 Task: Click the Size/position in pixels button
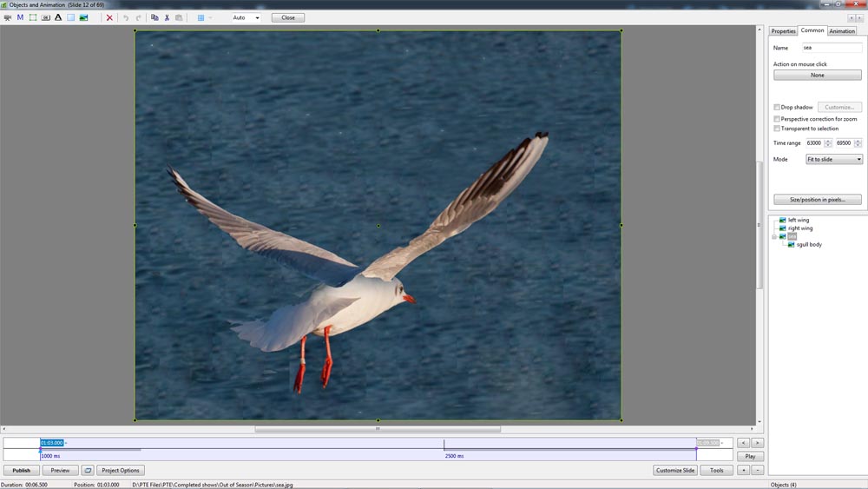coord(817,200)
